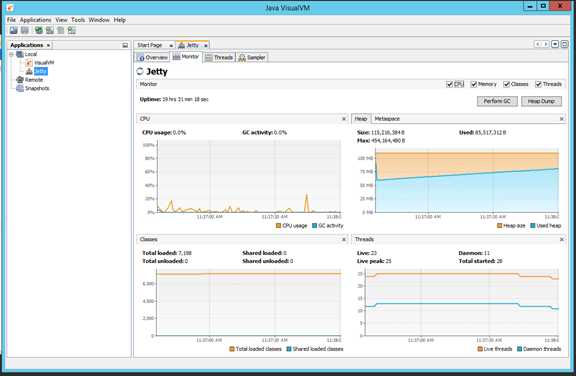Select the VisualVM application icon in tree
The height and width of the screenshot is (376, 576).
(29, 63)
